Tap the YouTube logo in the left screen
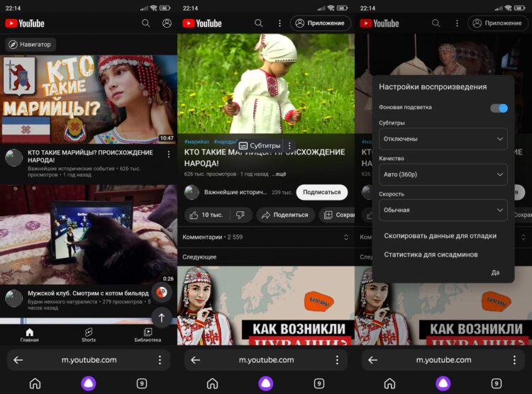 (x=25, y=23)
